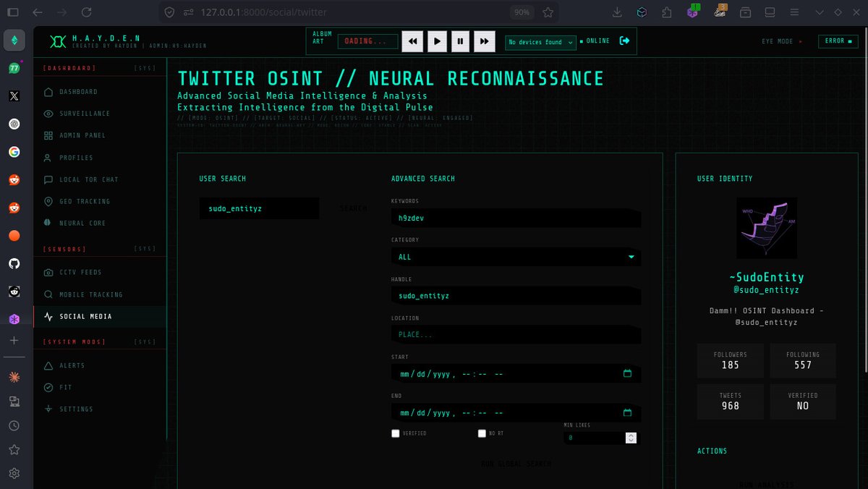Viewport: 868px width, 489px height.
Task: Click the Alerts triangle icon
Action: (x=48, y=365)
